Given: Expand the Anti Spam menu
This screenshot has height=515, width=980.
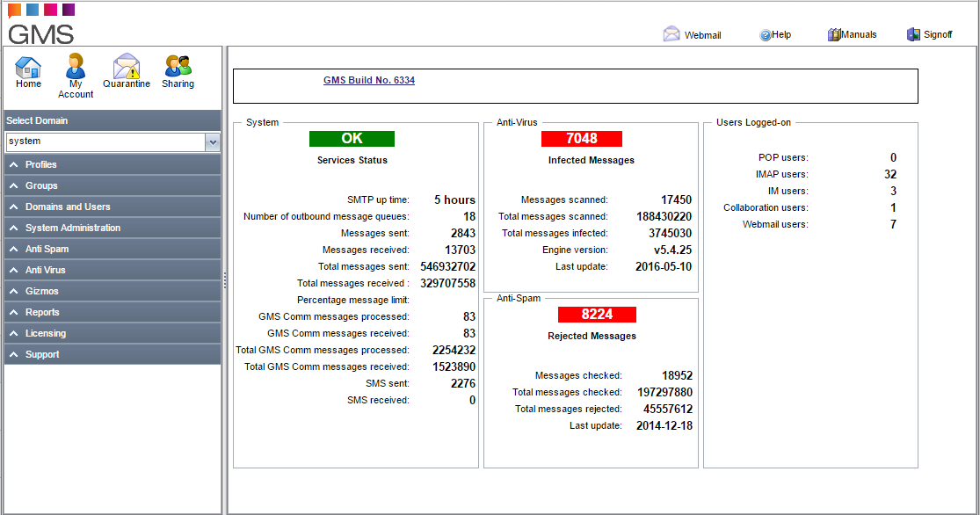Looking at the screenshot, I should click(113, 249).
